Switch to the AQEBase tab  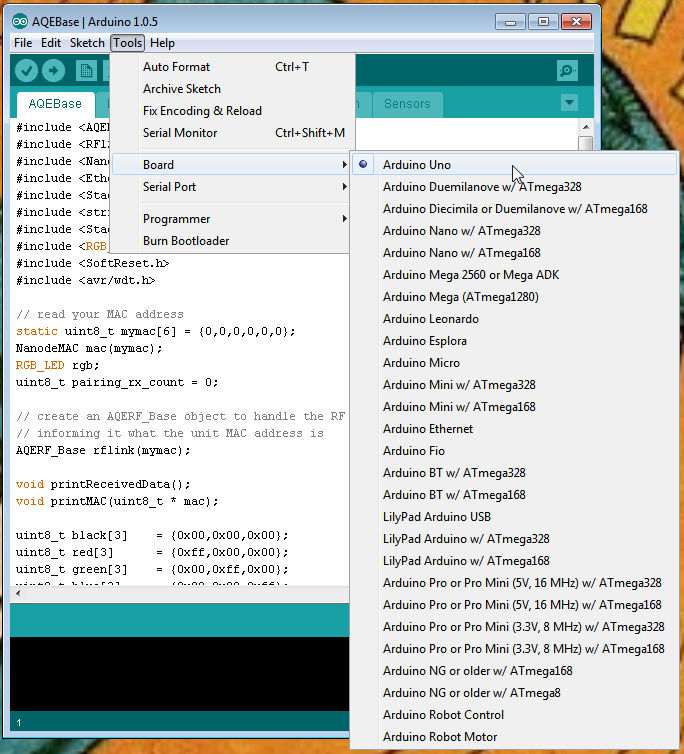55,104
